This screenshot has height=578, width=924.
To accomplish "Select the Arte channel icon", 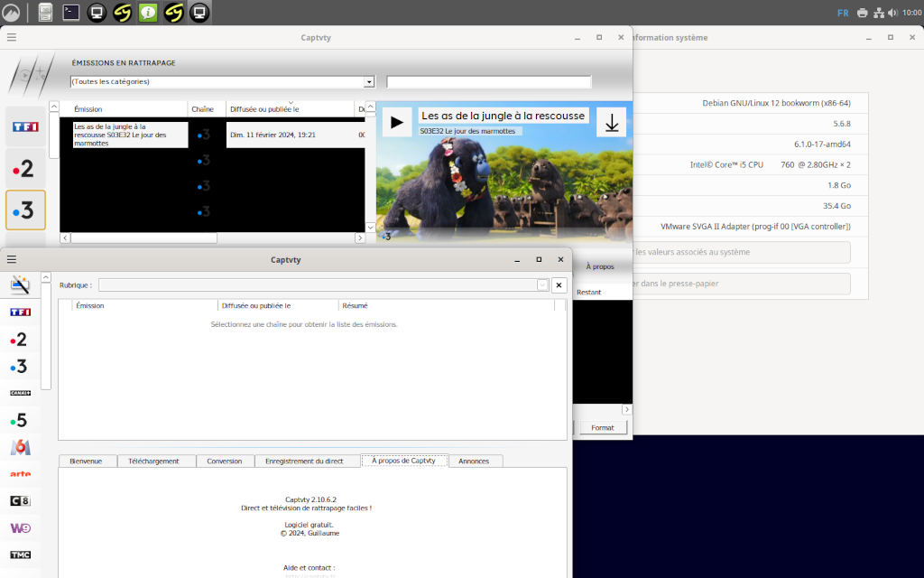I will click(20, 473).
